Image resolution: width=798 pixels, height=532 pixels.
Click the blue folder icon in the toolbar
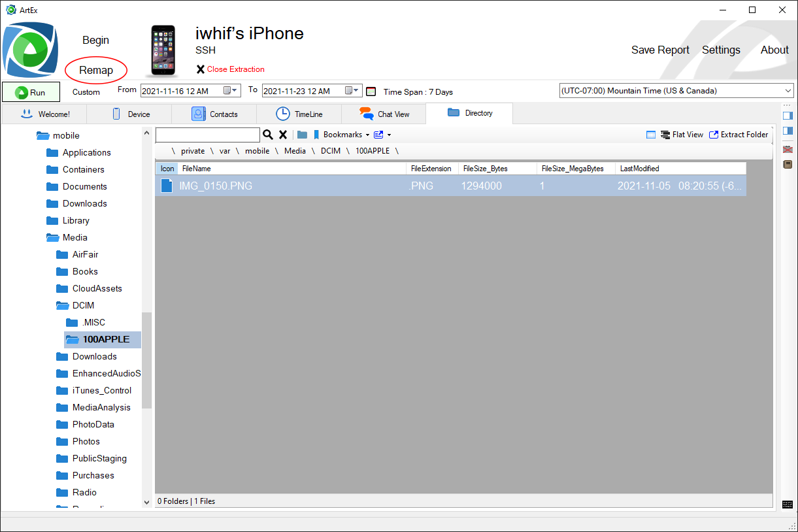pos(302,135)
